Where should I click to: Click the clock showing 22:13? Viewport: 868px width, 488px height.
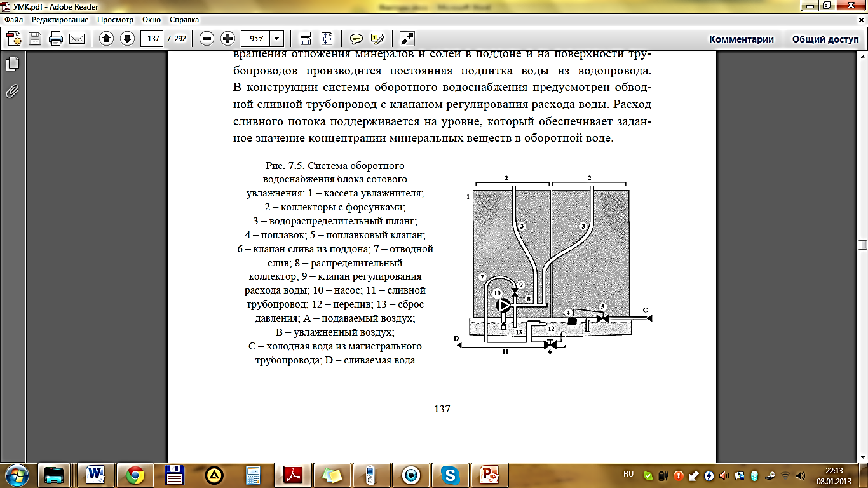coord(833,471)
